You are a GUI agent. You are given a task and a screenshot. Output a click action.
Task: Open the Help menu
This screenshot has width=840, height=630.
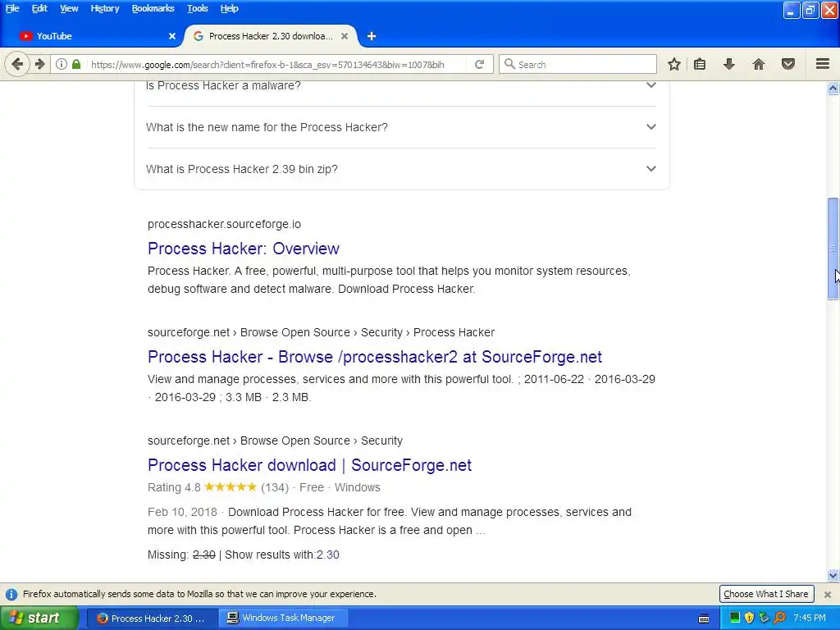tap(230, 8)
